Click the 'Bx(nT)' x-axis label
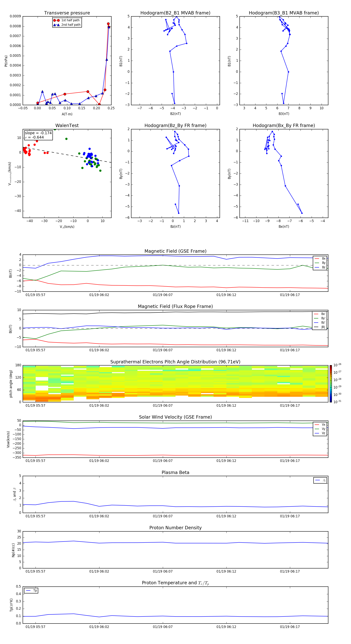This screenshot has width=351, height=644. click(x=284, y=227)
